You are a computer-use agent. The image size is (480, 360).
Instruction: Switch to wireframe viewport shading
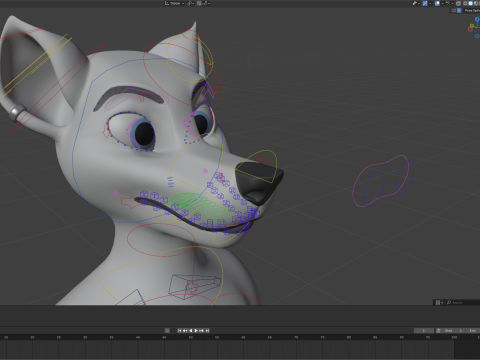465,3
